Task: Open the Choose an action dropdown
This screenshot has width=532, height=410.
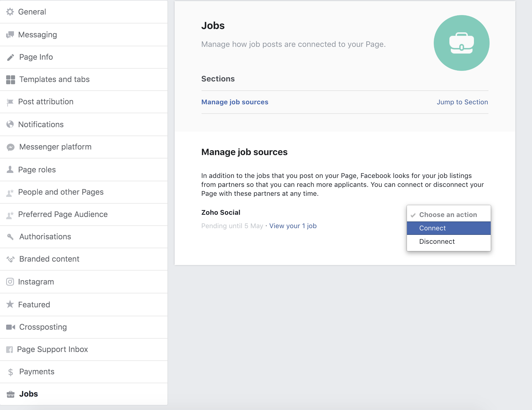Action: point(448,214)
